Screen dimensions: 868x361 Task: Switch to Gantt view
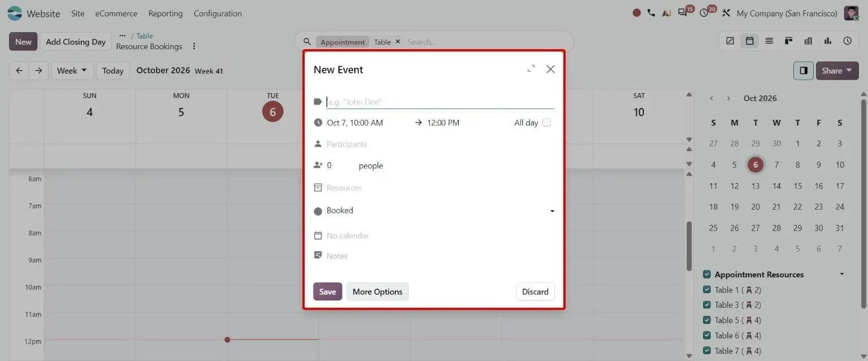pos(730,41)
